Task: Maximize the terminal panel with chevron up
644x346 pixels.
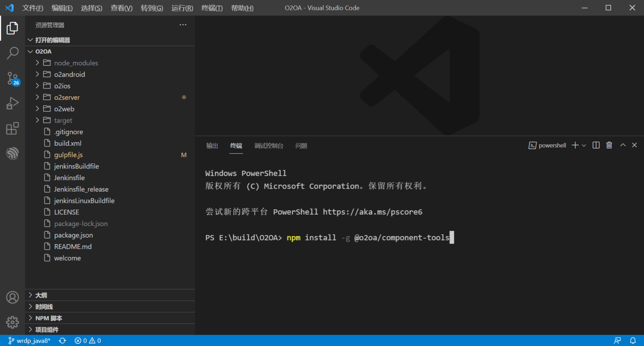Action: pyautogui.click(x=623, y=145)
